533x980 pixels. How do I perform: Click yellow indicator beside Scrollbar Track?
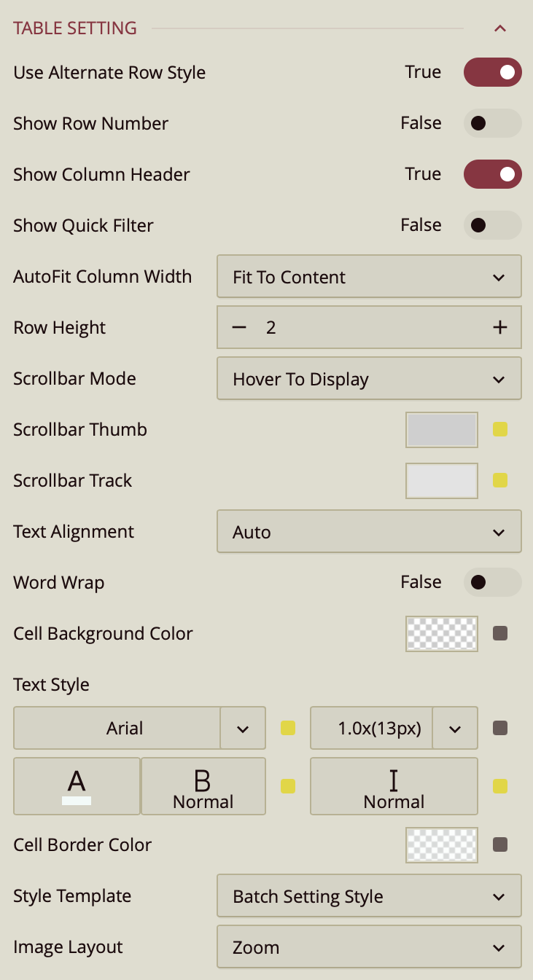point(499,480)
